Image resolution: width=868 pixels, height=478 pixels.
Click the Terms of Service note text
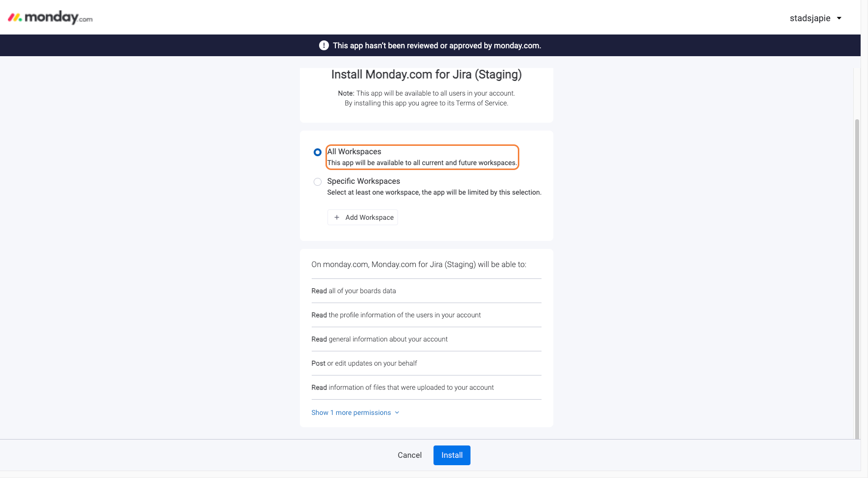(426, 103)
